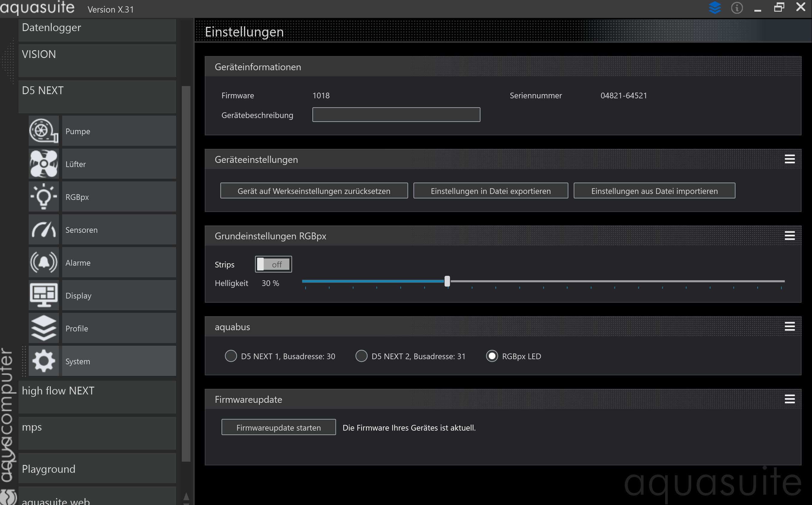The width and height of the screenshot is (812, 505).
Task: Open the info icon in title bar
Action: 737,8
